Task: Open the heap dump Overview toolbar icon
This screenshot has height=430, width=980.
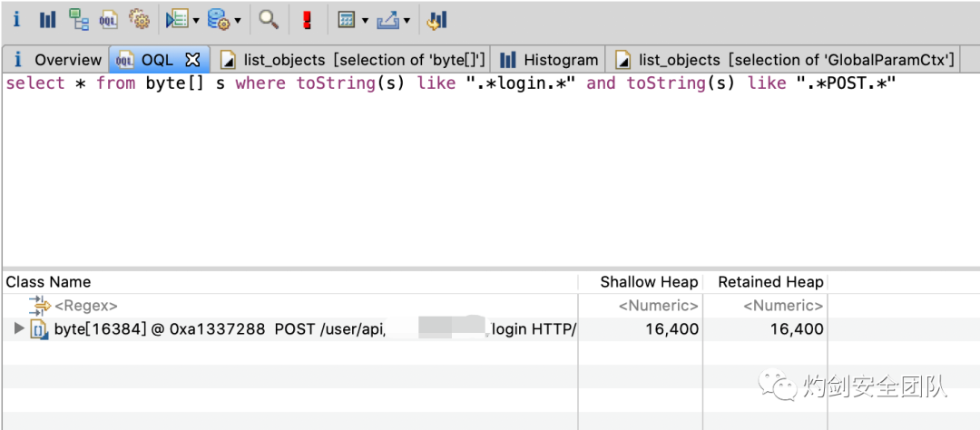Action: [x=16, y=20]
